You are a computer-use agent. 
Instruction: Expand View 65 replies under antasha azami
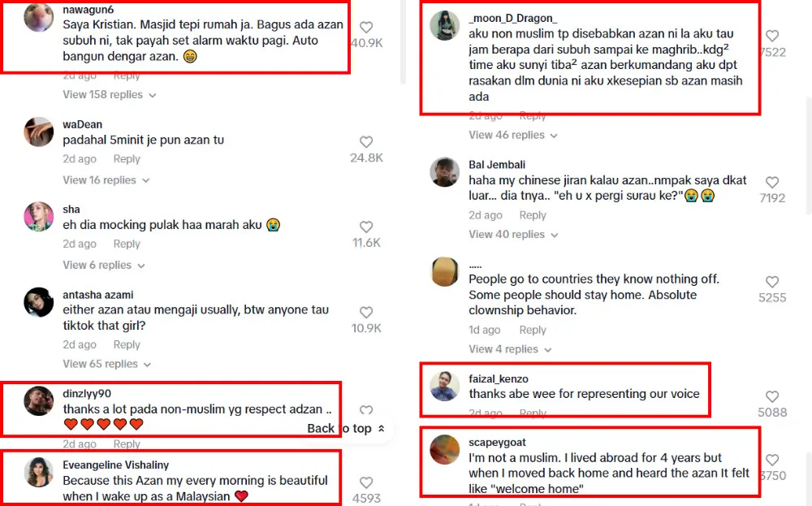click(106, 364)
